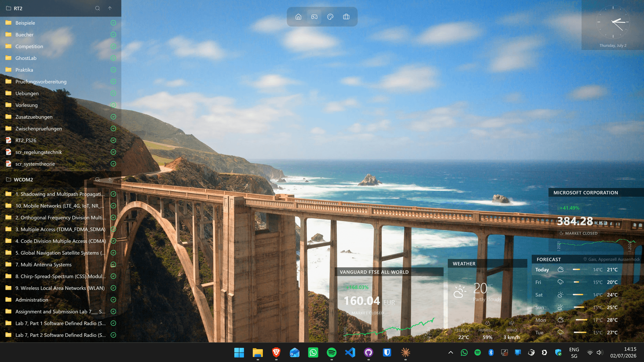Click the 384.28 USD Microsoft stock price
The width and height of the screenshot is (644, 362).
tap(582, 221)
